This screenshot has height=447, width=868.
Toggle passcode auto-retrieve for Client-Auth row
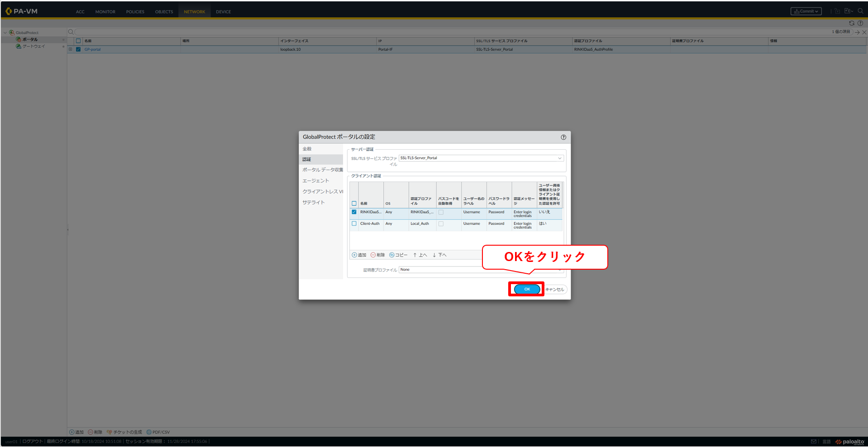[x=441, y=224]
